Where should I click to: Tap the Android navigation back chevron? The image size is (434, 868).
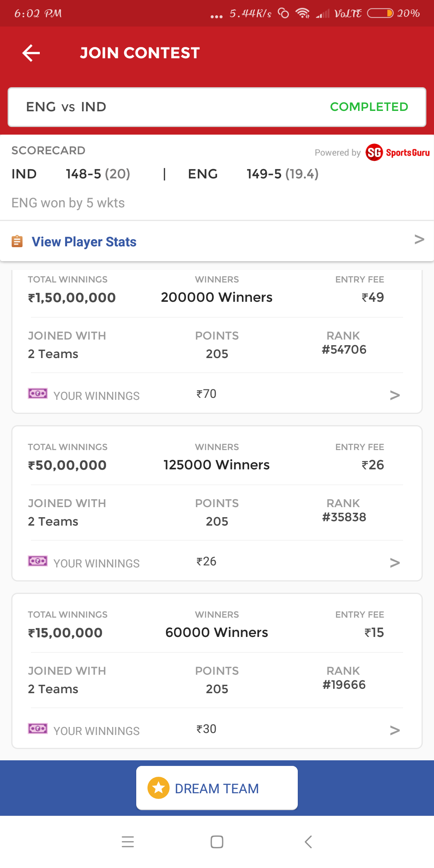[308, 841]
